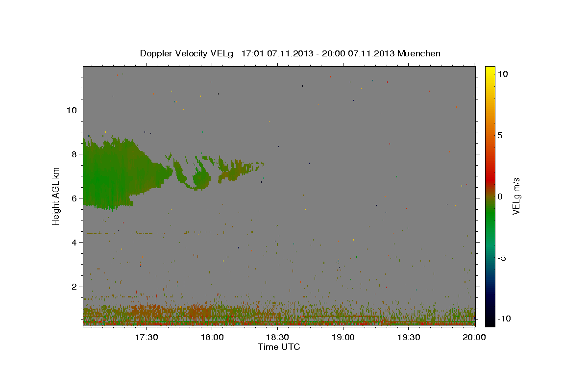
Task: Click the height axis label 6
Action: pos(74,198)
